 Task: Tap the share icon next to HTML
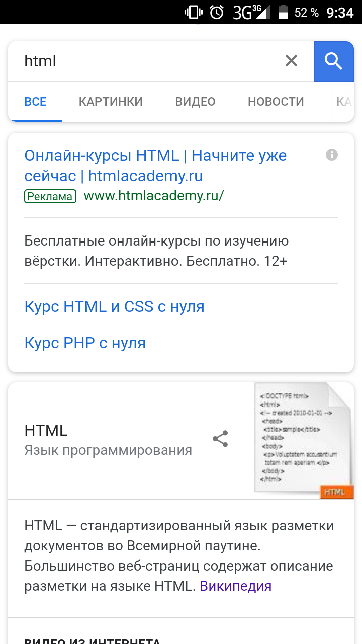pos(221,439)
